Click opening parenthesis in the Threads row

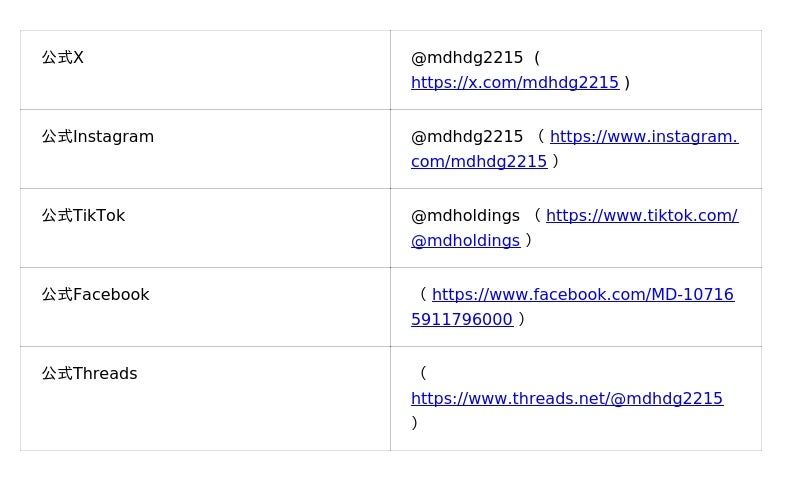pos(423,374)
